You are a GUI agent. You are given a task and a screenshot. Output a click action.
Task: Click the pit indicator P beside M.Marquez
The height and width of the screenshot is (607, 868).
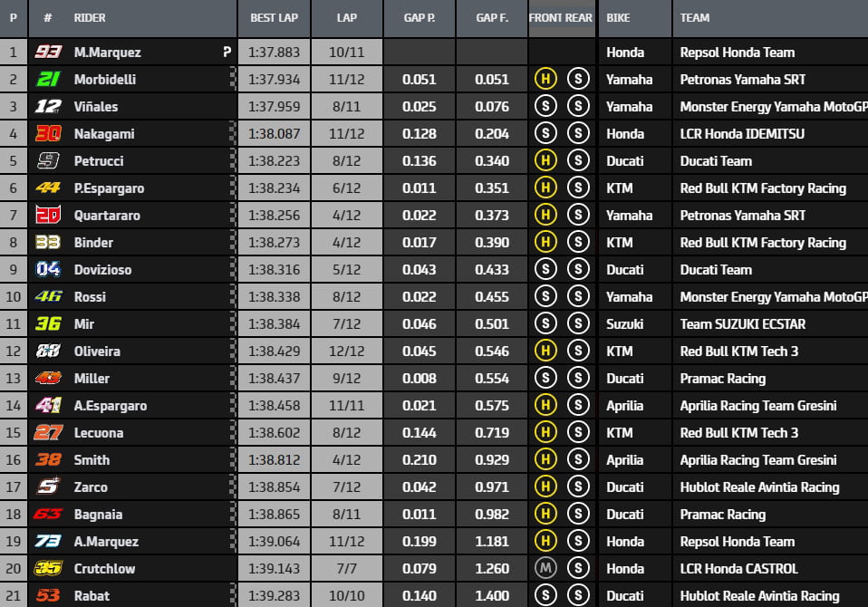point(227,53)
